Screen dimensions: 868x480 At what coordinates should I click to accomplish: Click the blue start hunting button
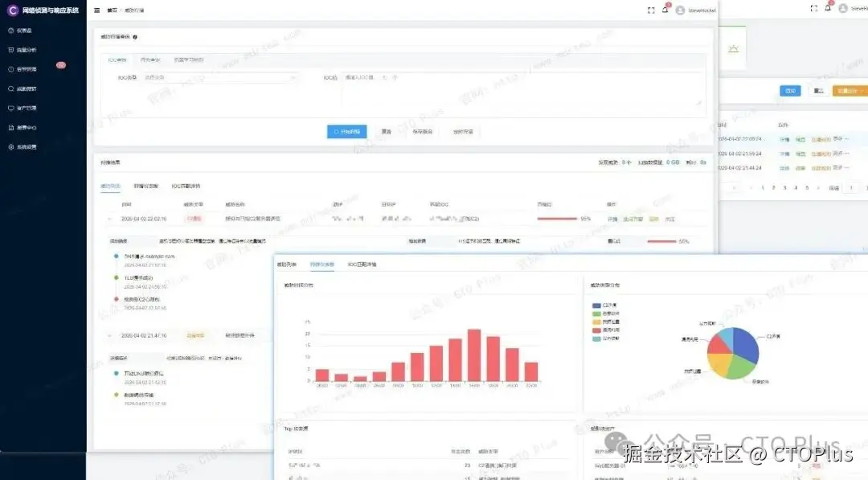pos(346,132)
